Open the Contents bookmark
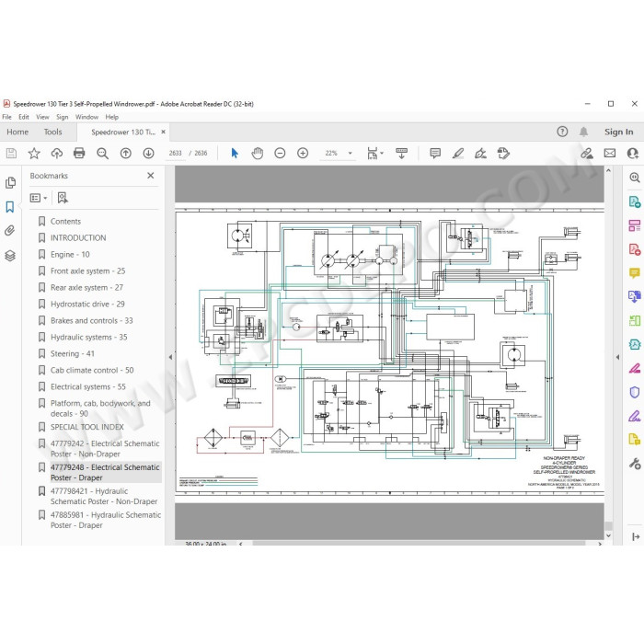The height and width of the screenshot is (644, 644). (x=65, y=222)
